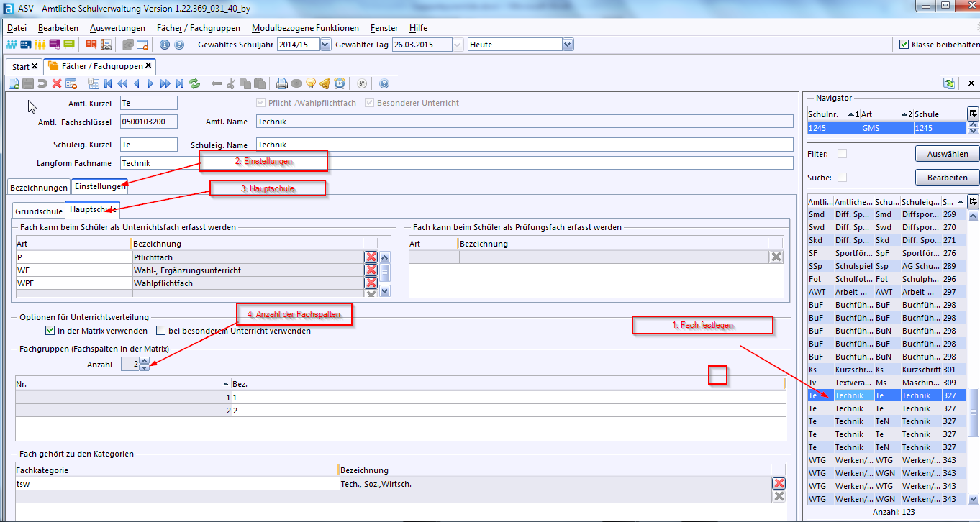The height and width of the screenshot is (522, 980).
Task: Open the Modulbezogene Funktionen menu
Action: pyautogui.click(x=305, y=28)
